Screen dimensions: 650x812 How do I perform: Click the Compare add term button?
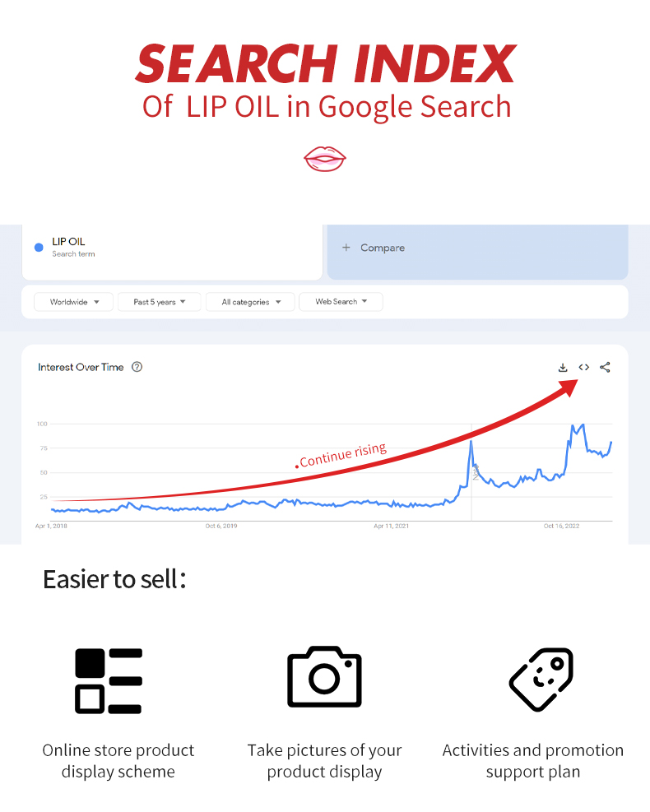[374, 248]
